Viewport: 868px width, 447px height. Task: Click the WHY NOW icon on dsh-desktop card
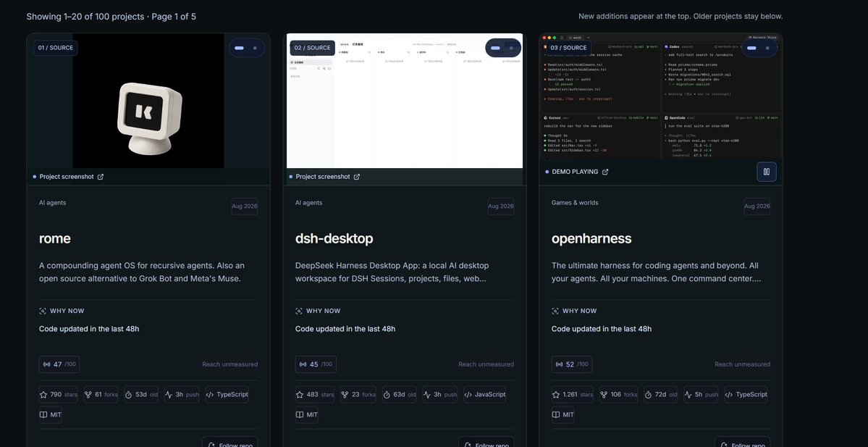point(299,311)
